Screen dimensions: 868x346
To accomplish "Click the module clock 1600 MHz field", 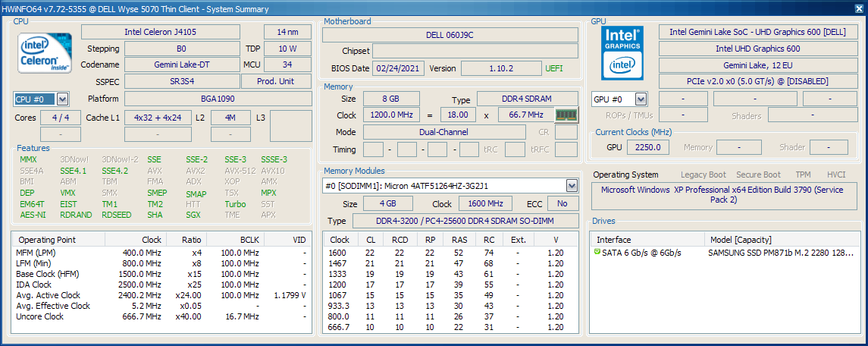I will point(485,203).
